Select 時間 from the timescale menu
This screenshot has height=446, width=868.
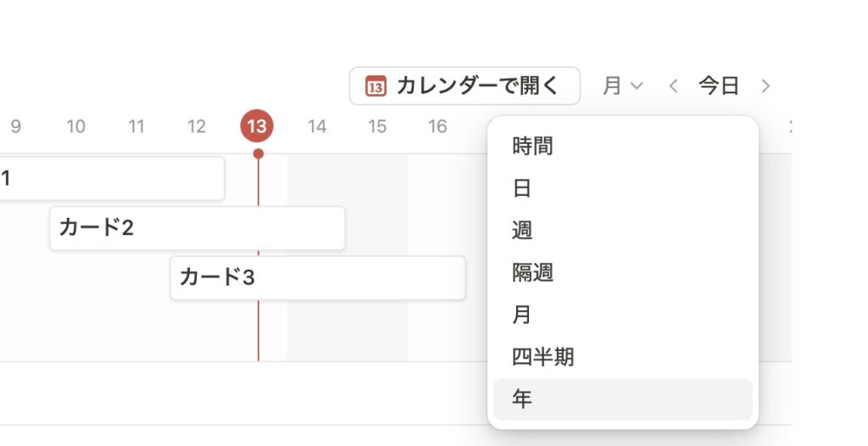533,147
